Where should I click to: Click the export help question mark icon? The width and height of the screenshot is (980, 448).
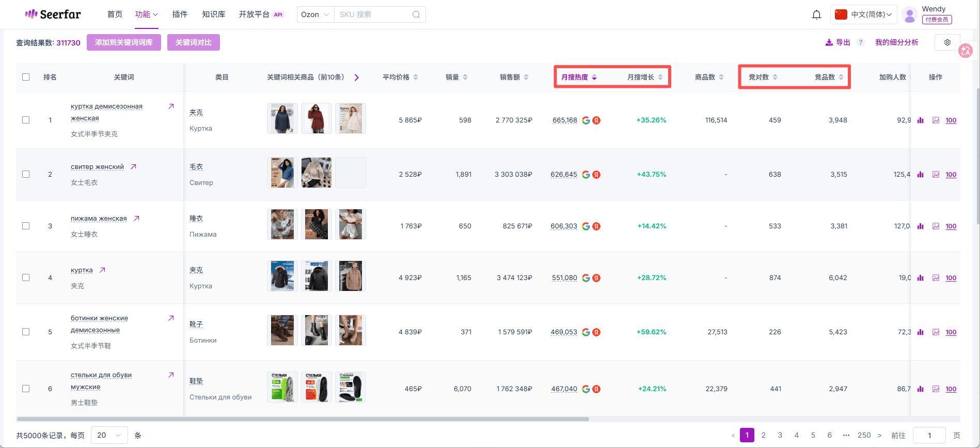tap(861, 42)
